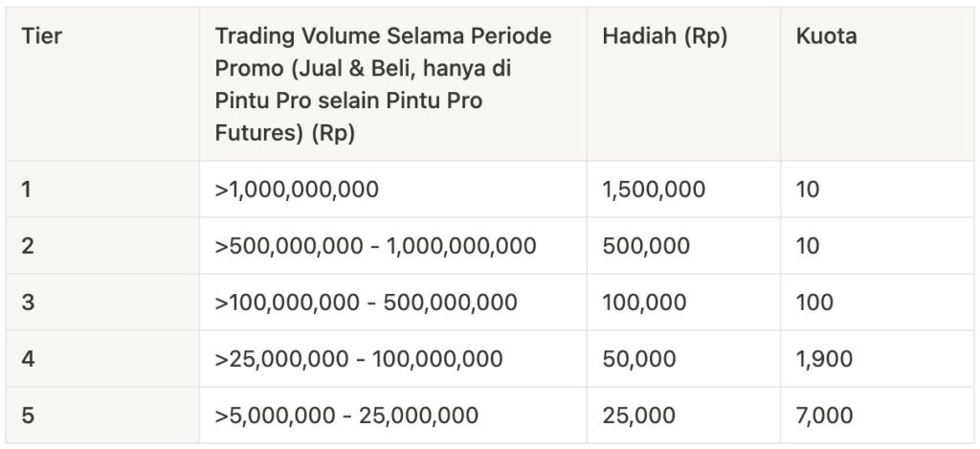This screenshot has width=980, height=449.
Task: Click the >1,000,000,000 trading volume cell
Action: pos(297,190)
